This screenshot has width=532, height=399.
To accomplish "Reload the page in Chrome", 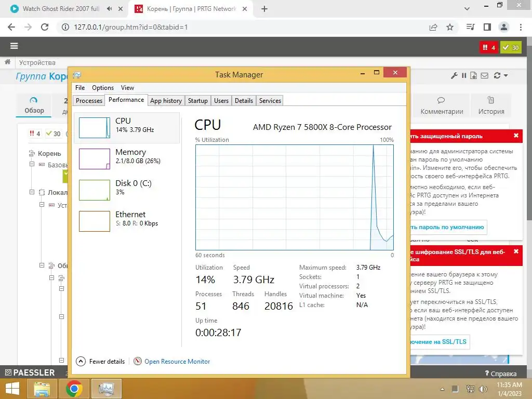I will 45,27.
